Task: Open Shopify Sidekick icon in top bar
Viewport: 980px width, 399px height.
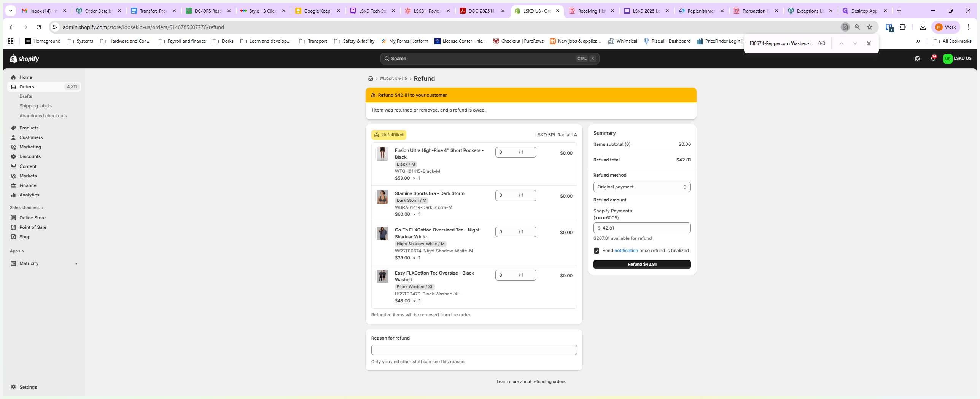Action: click(917, 59)
